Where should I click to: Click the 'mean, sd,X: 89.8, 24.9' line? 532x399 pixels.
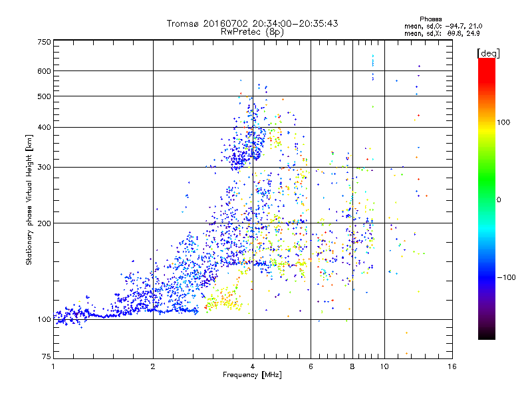pos(442,33)
